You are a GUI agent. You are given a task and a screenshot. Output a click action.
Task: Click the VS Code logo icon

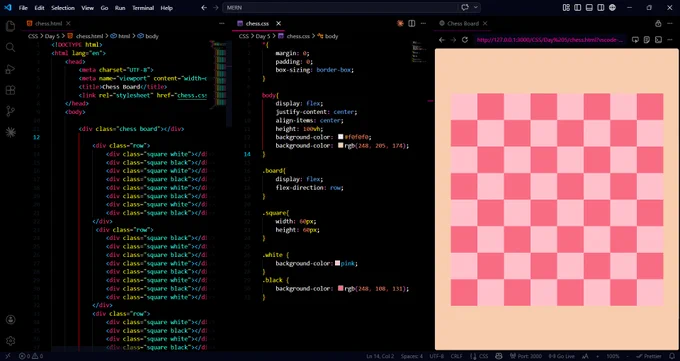click(7, 8)
